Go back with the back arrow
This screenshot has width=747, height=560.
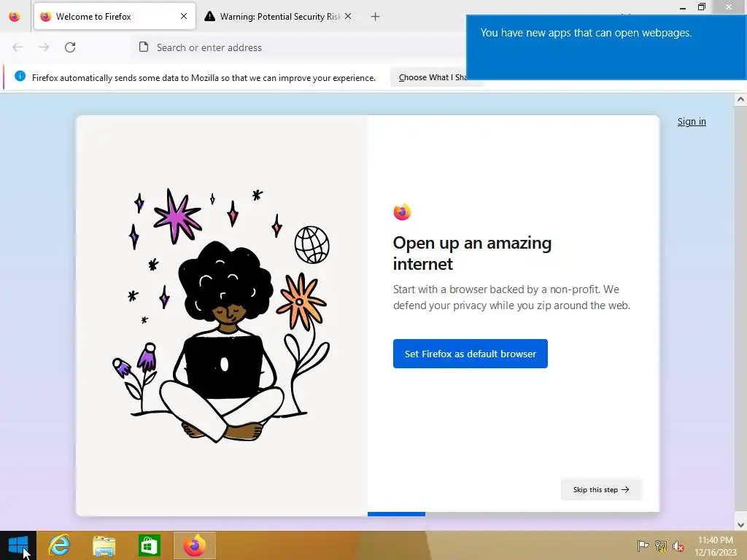tap(18, 47)
